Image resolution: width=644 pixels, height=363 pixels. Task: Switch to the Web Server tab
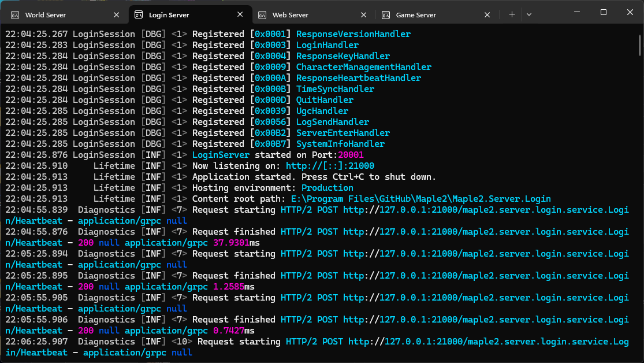pos(290,15)
